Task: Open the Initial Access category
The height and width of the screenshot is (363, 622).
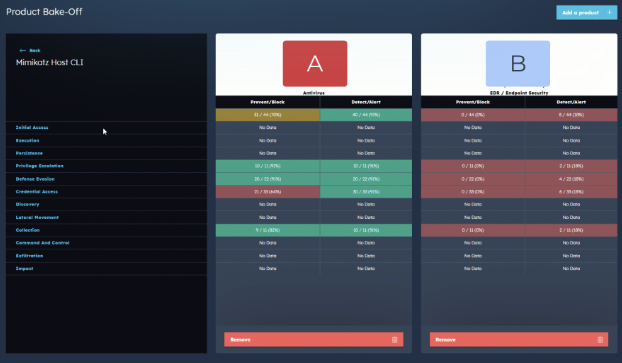Action: pyautogui.click(x=32, y=127)
